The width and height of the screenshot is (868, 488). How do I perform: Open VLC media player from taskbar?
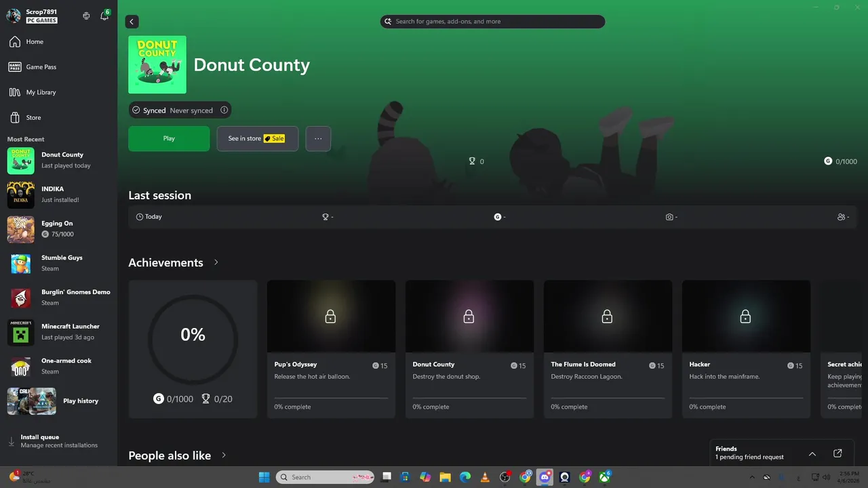(485, 477)
